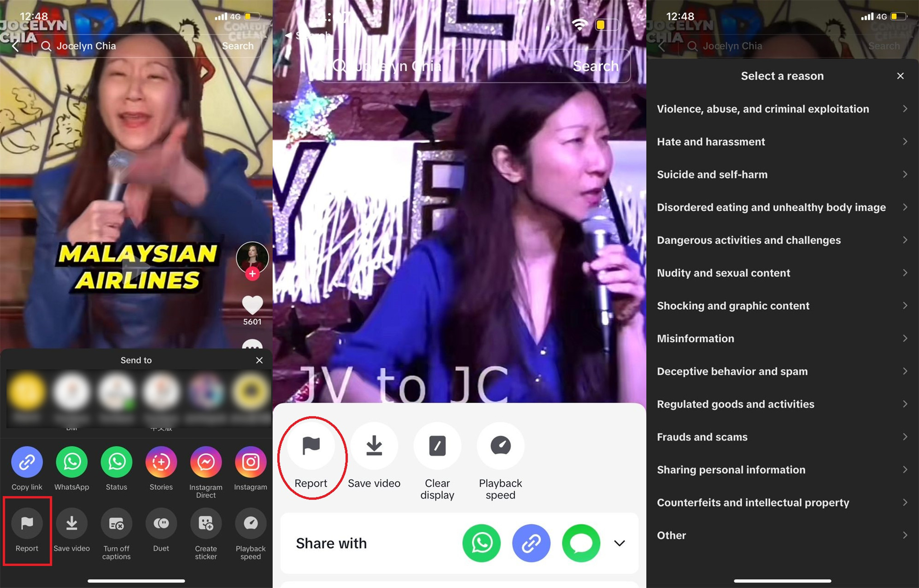Select Suicide and self-harm reason
Viewport: 919px width, 588px height.
(782, 174)
